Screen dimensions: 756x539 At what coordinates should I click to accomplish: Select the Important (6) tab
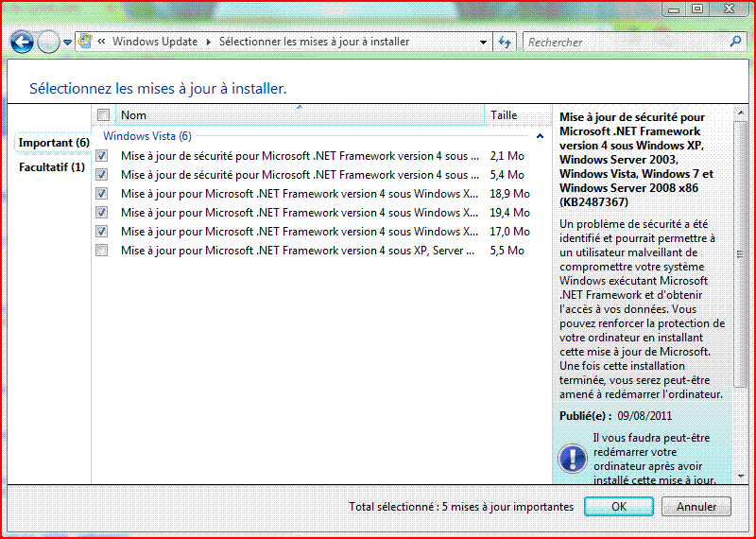click(54, 143)
